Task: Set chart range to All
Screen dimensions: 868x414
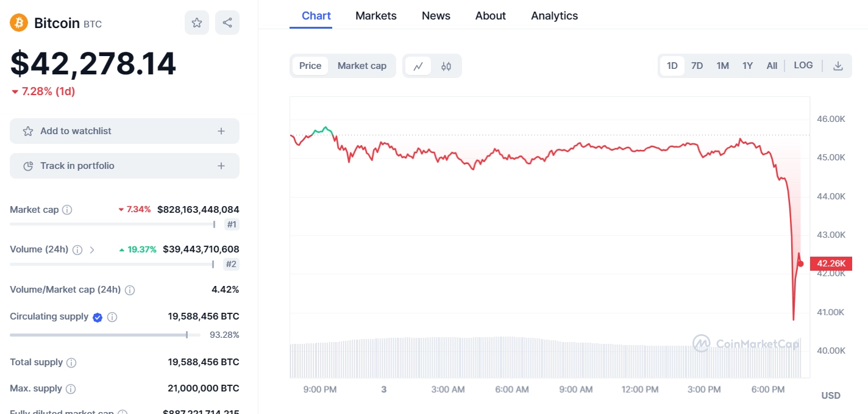Action: [x=772, y=66]
